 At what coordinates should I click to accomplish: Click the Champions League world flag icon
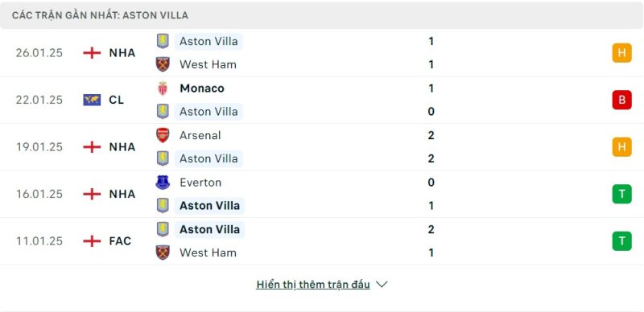click(x=92, y=100)
